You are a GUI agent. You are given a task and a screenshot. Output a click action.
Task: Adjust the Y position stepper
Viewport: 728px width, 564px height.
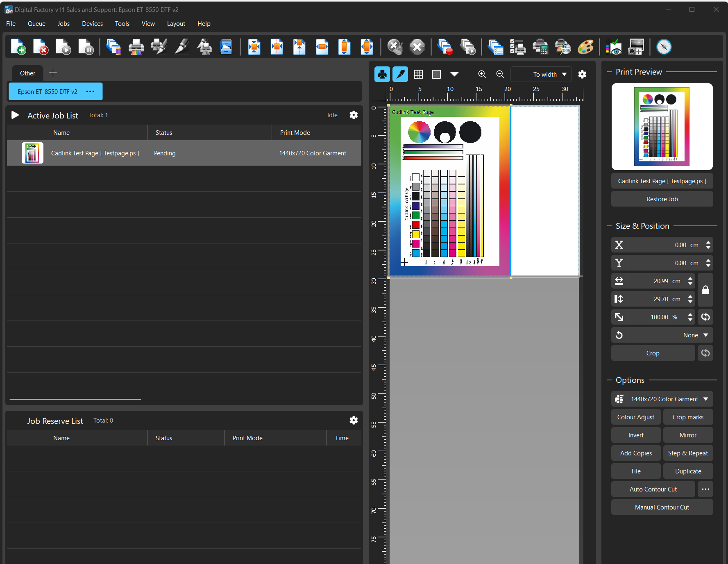coord(708,263)
